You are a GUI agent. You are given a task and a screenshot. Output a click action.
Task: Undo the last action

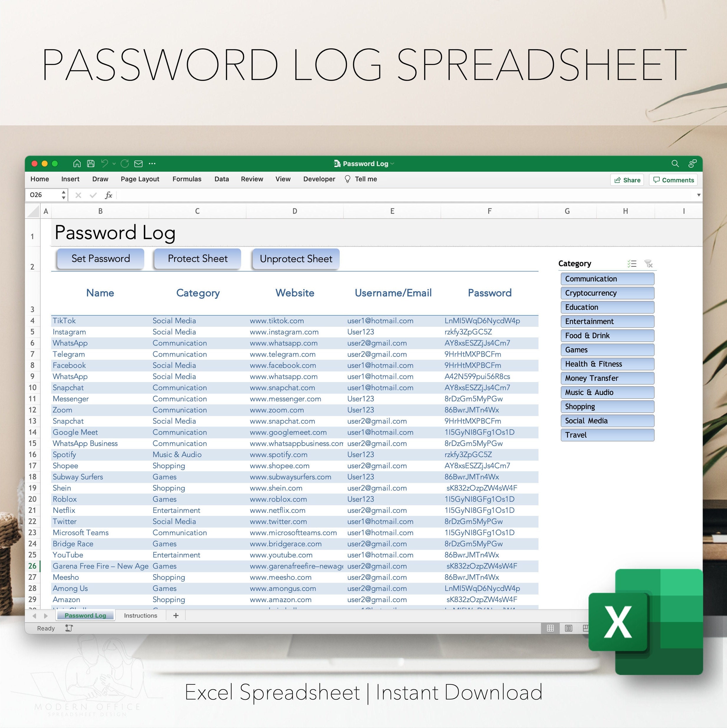[104, 164]
